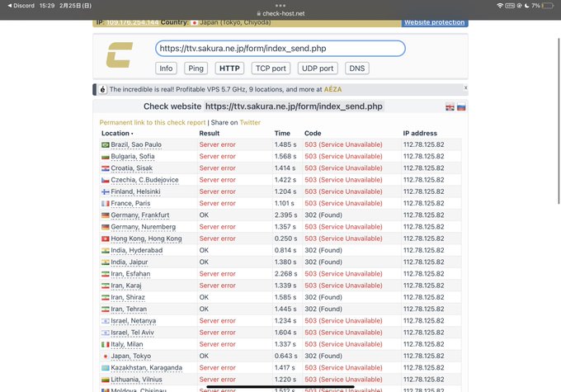This screenshot has width=561, height=392.
Task: Click the Iran, Tehran location
Action: (129, 309)
